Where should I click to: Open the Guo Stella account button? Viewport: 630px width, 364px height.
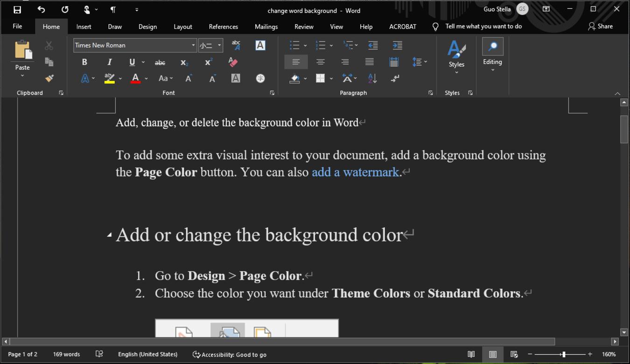pyautogui.click(x=506, y=9)
